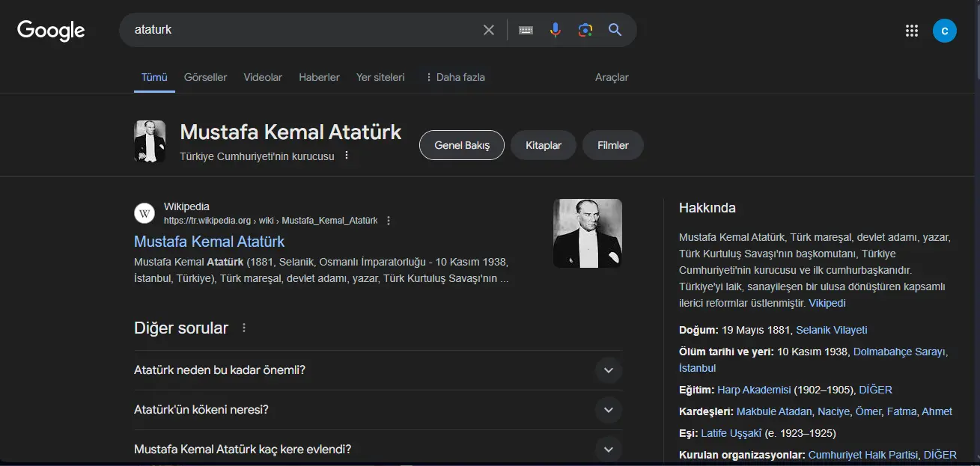The image size is (980, 466).
Task: Select the Genel Bakış chip
Action: click(x=462, y=145)
